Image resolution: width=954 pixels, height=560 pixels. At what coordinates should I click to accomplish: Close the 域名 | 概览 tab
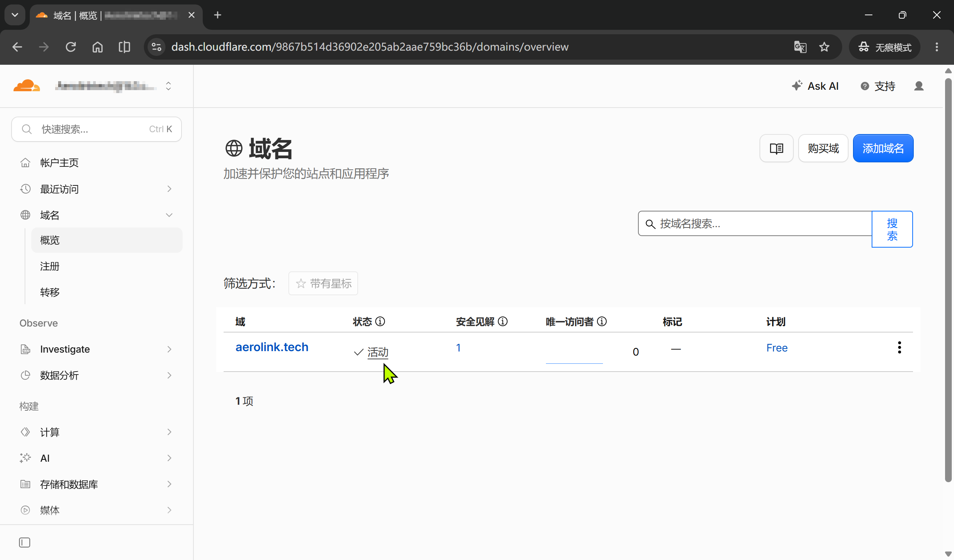click(x=192, y=15)
